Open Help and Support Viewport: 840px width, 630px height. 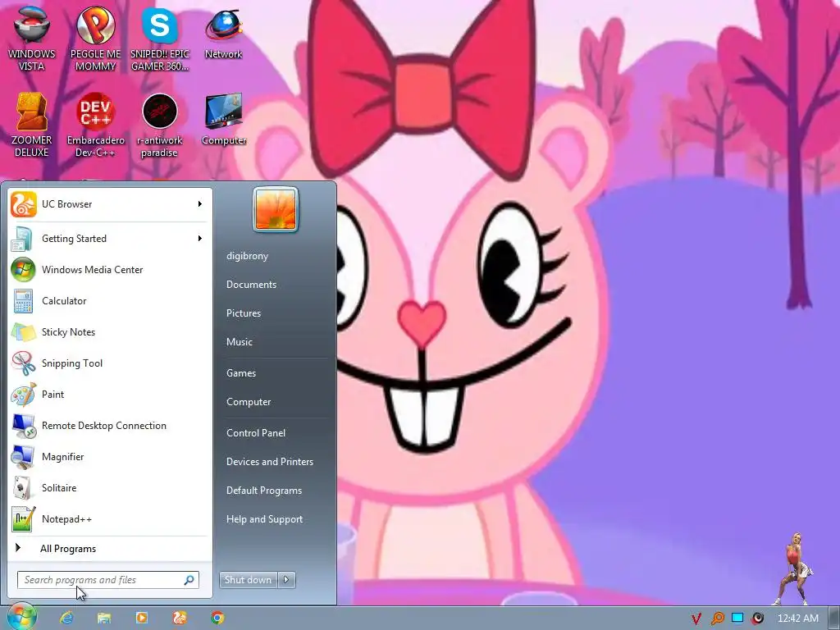tap(264, 519)
